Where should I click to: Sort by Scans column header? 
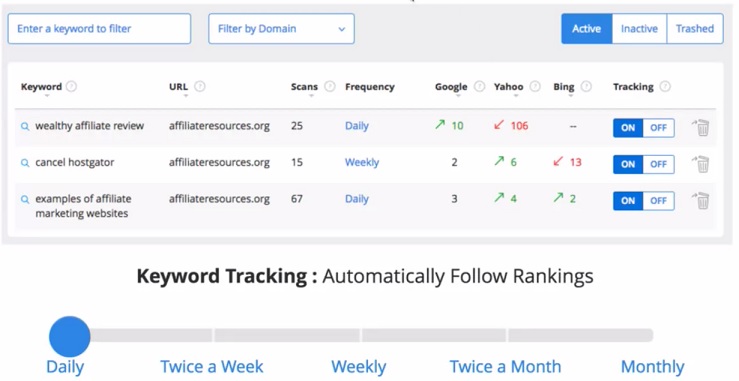[x=304, y=87]
